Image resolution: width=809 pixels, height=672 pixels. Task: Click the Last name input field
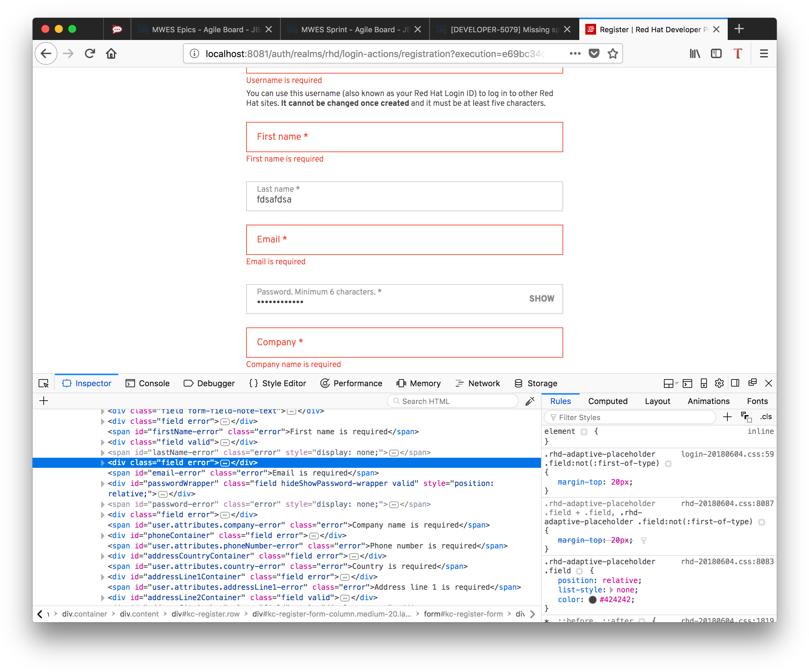click(x=404, y=196)
